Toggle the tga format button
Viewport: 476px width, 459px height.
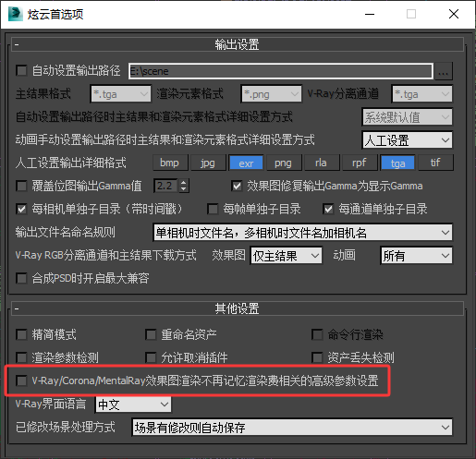click(x=397, y=163)
